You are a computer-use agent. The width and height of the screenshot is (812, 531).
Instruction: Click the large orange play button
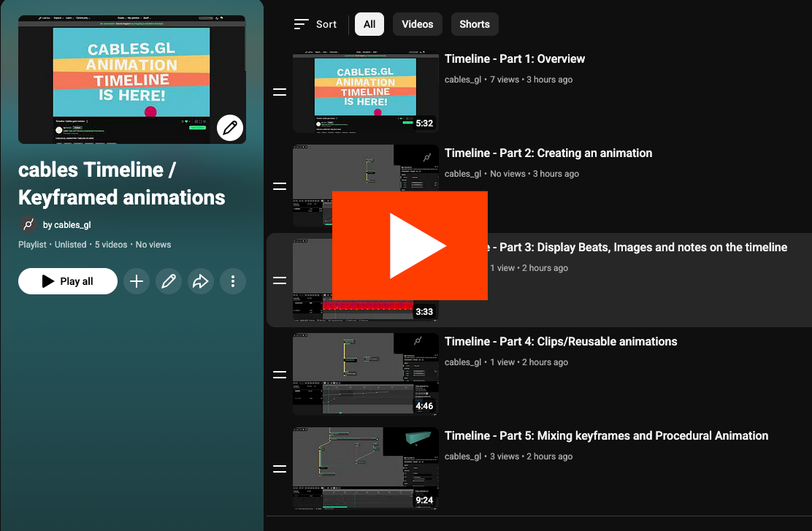pos(410,245)
